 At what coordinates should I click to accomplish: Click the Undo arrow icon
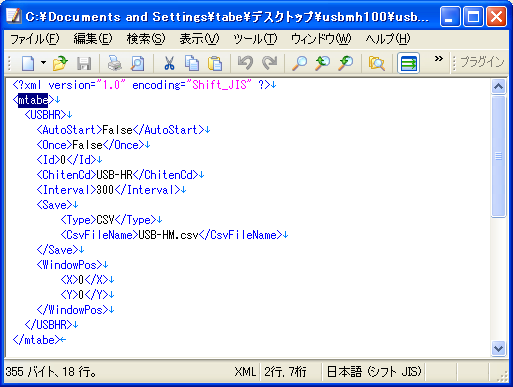coord(245,63)
